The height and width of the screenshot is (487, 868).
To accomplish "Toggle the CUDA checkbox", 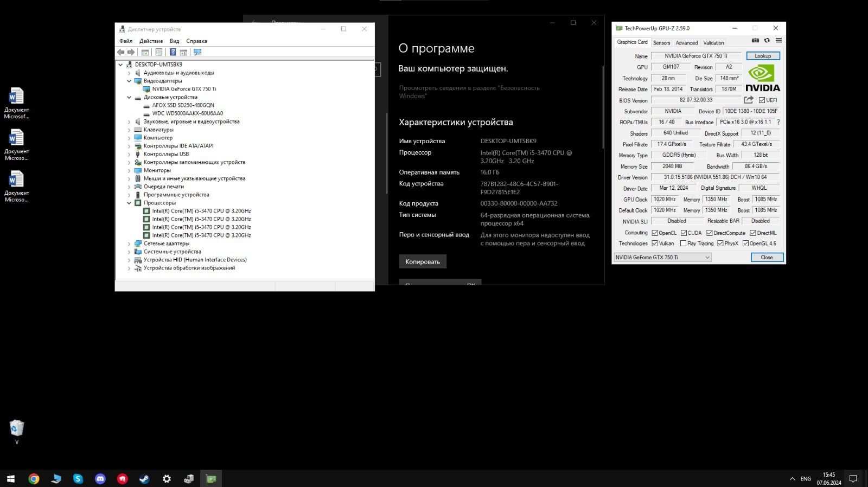I will click(684, 233).
